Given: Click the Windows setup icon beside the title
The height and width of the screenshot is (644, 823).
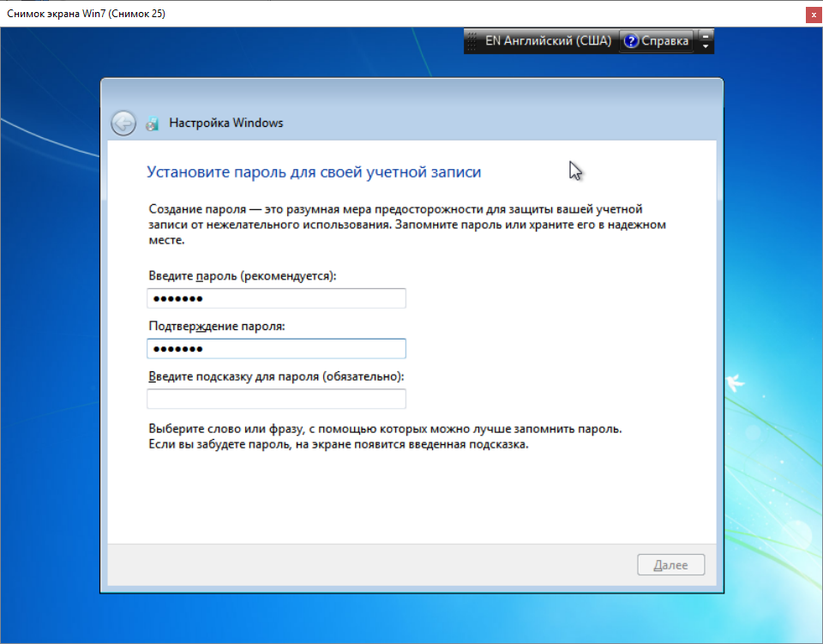Looking at the screenshot, I should (x=153, y=123).
